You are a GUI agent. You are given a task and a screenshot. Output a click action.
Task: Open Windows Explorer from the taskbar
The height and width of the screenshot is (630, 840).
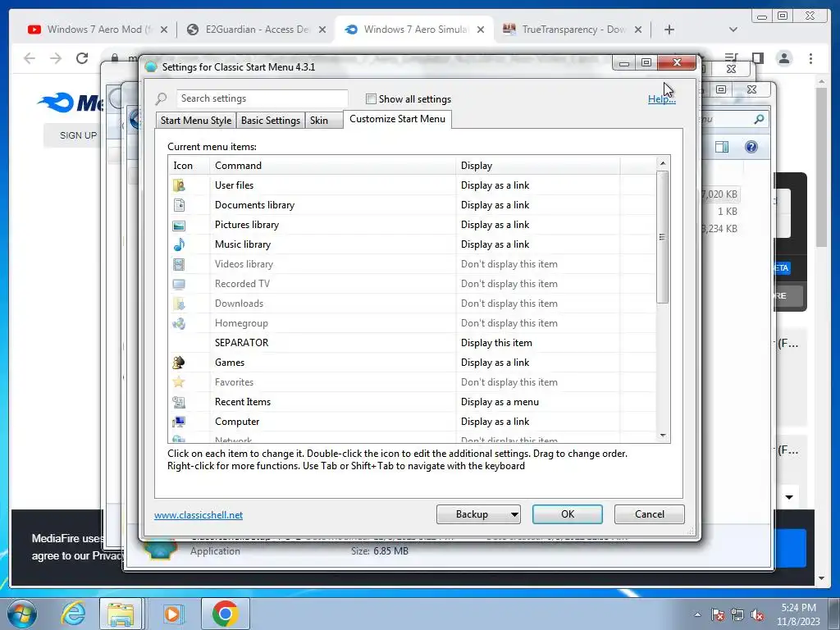click(121, 614)
